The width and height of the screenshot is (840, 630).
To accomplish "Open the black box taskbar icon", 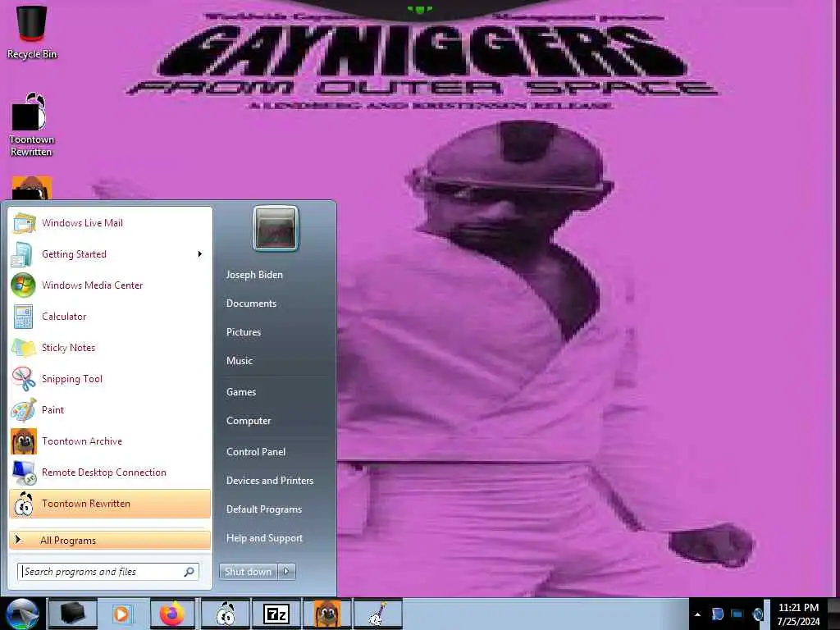I will point(73,614).
